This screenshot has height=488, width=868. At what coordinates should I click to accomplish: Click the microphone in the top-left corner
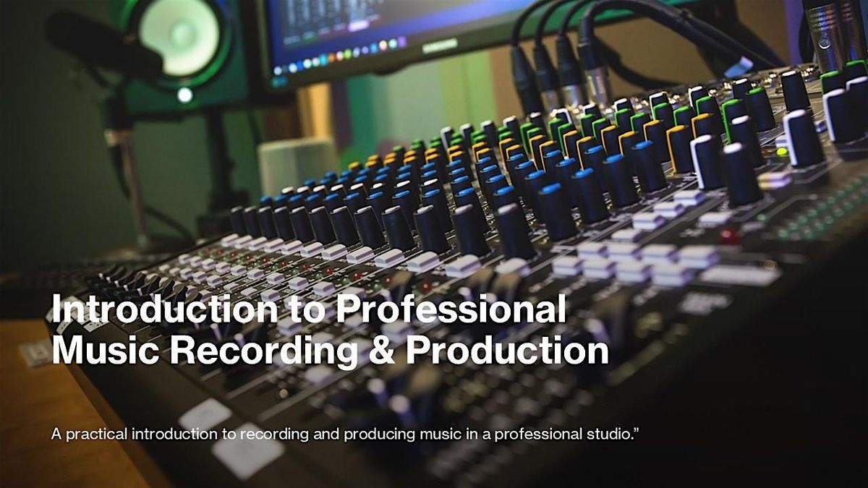pyautogui.click(x=101, y=47)
